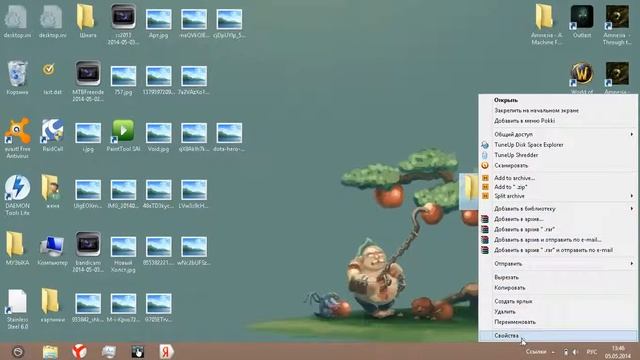Image resolution: width=640 pixels, height=360 pixels.
Task: Open the Yandex Browser taskbar icon
Action: pos(80,351)
